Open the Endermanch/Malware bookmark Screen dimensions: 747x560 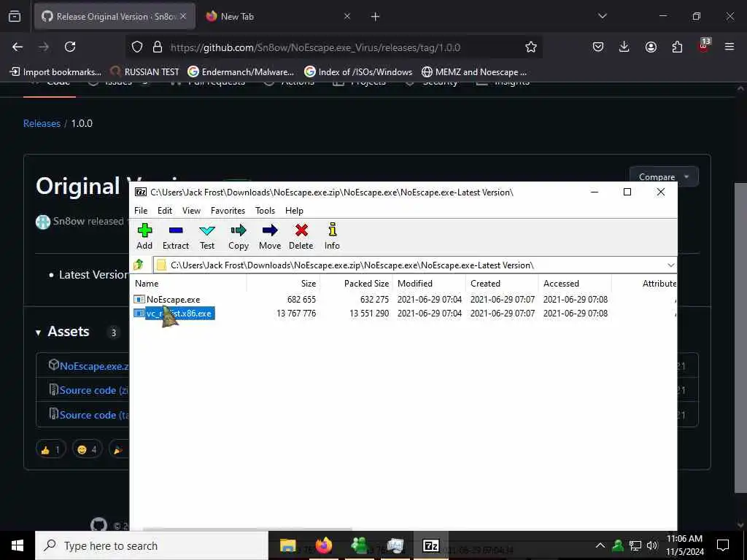coord(241,72)
